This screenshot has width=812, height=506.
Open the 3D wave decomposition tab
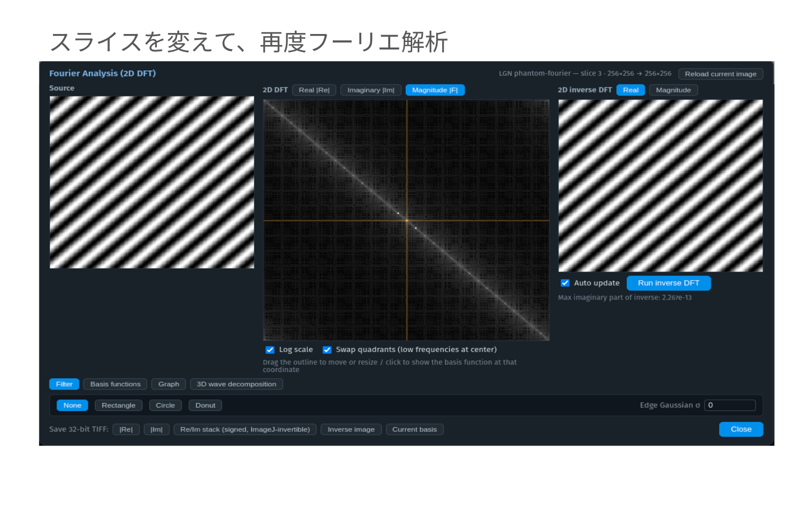(236, 384)
